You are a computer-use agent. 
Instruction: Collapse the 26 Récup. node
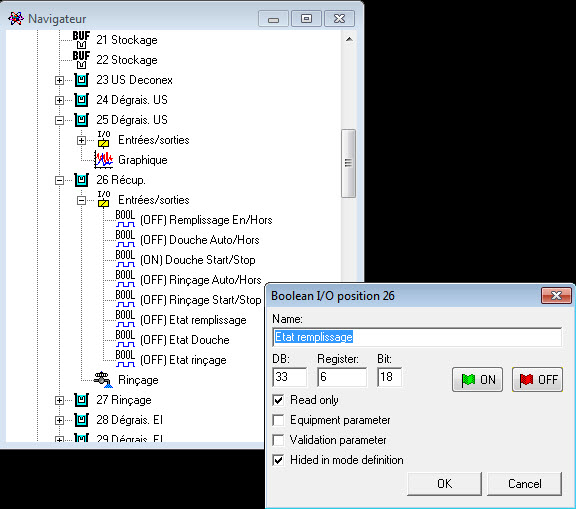[59, 180]
